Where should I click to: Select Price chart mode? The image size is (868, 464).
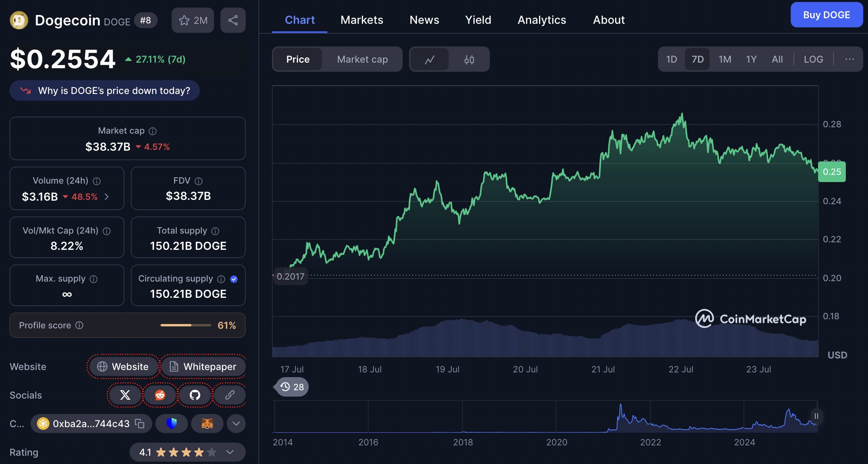pos(298,59)
